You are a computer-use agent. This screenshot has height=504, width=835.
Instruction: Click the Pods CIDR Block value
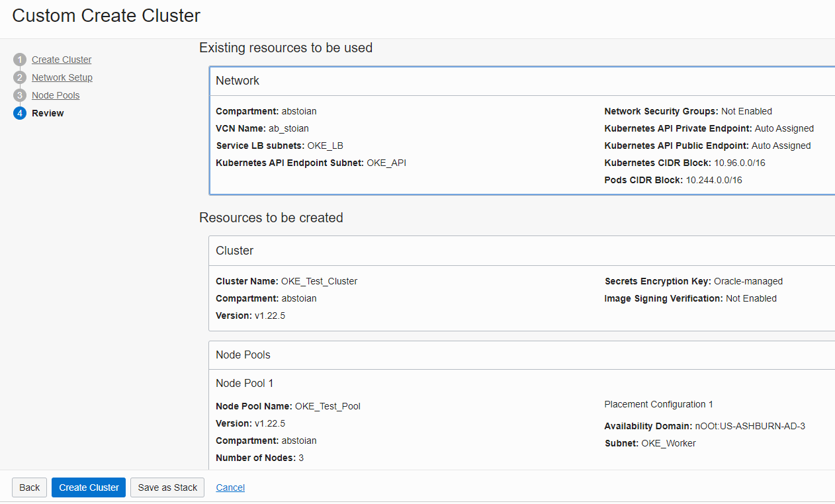[x=713, y=180]
